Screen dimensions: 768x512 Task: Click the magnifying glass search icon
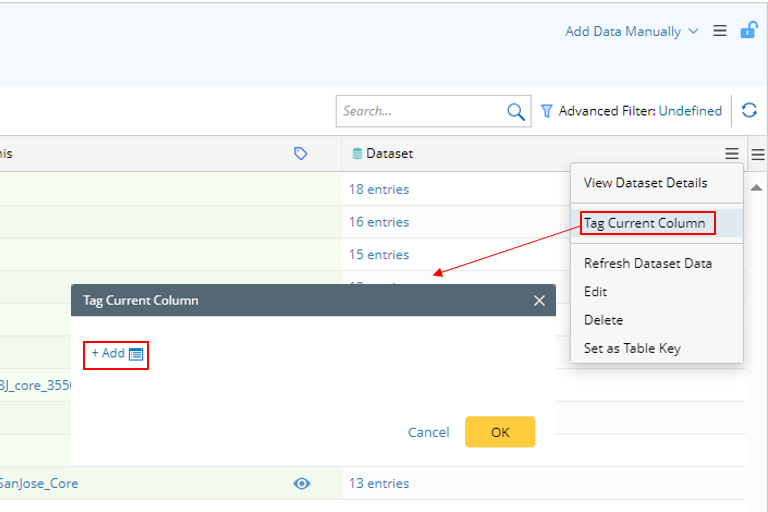[x=516, y=112]
